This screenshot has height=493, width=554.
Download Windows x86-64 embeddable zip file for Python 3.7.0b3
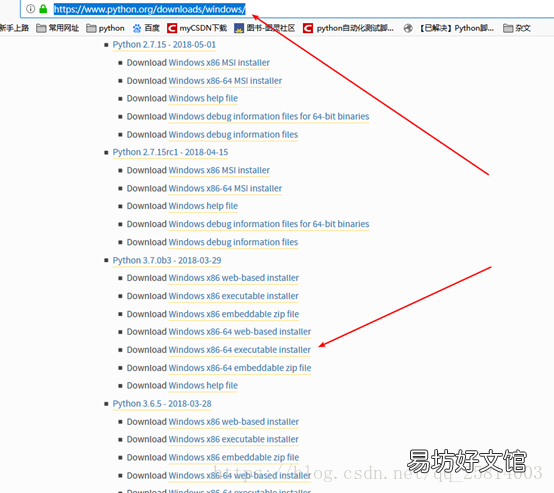(x=240, y=368)
